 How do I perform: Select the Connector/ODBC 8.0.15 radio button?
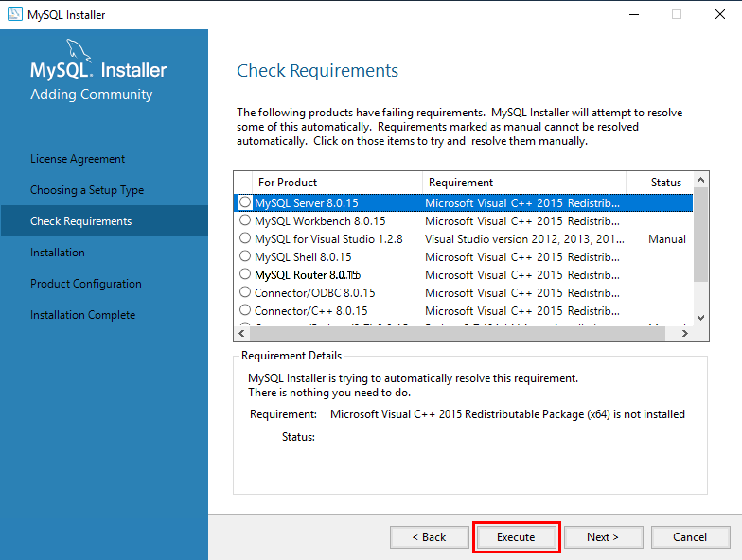click(x=244, y=291)
